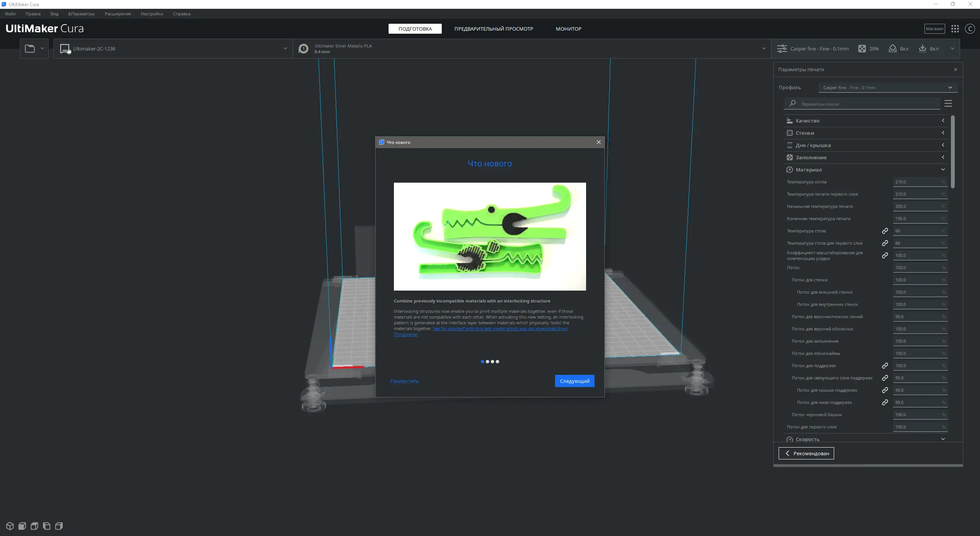Open the Расширения menu
The height and width of the screenshot is (536, 980).
coord(118,14)
